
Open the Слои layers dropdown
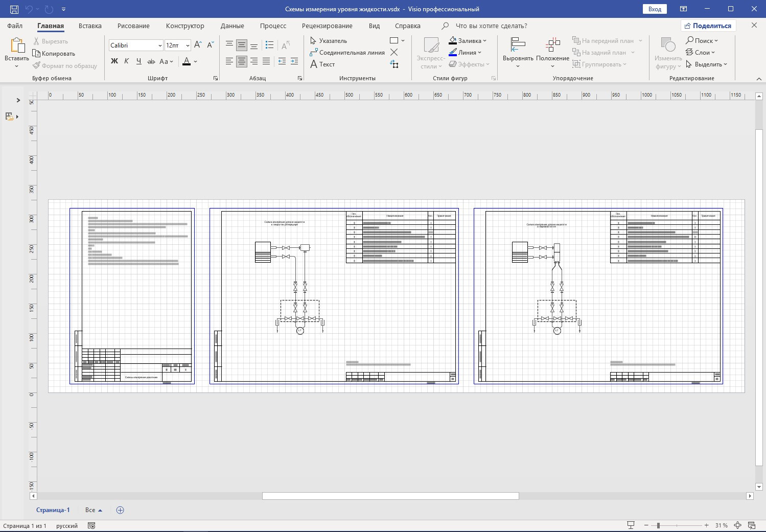tap(701, 53)
